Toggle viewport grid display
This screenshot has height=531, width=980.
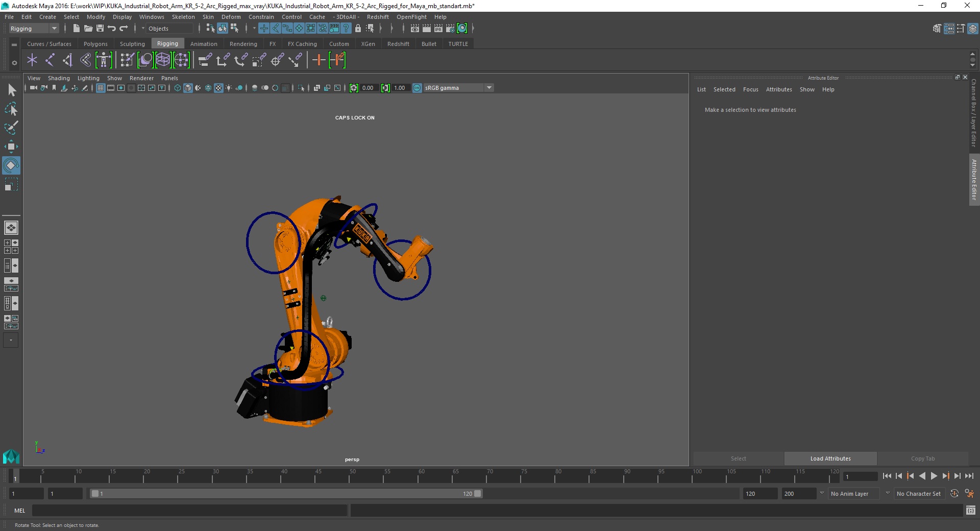101,88
